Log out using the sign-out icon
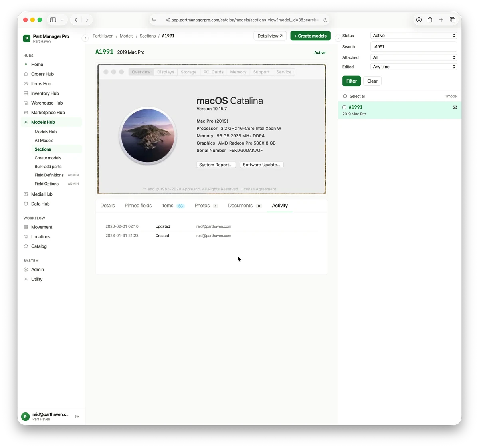Viewport: 479px width, 448px height. [77, 417]
